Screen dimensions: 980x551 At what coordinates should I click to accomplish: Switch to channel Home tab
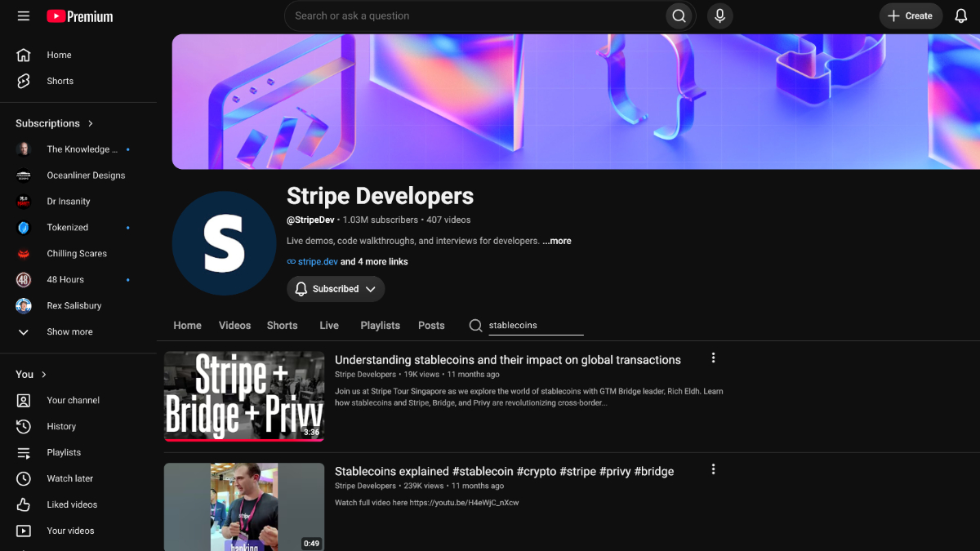(187, 325)
